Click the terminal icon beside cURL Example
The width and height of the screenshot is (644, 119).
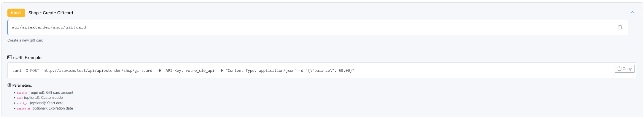(x=9, y=58)
